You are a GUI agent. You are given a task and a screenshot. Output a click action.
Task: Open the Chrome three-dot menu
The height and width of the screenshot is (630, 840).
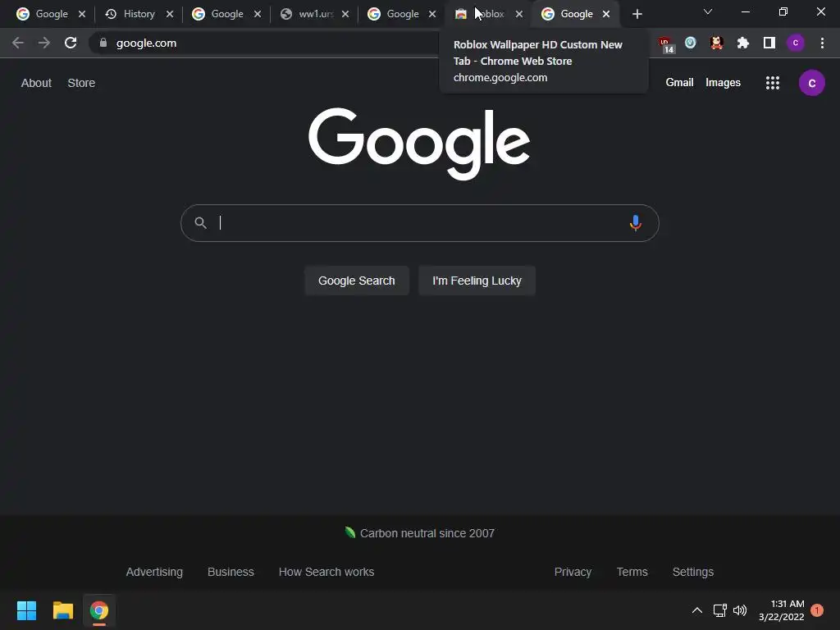pyautogui.click(x=822, y=43)
